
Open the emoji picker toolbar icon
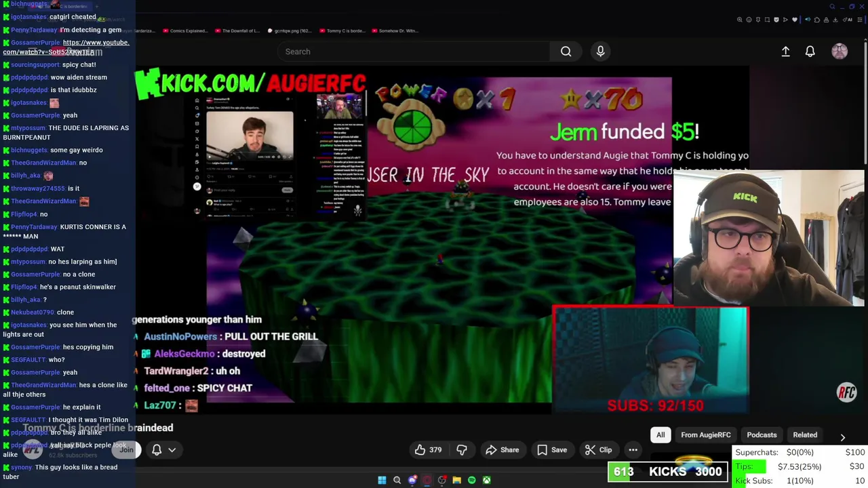[749, 20]
